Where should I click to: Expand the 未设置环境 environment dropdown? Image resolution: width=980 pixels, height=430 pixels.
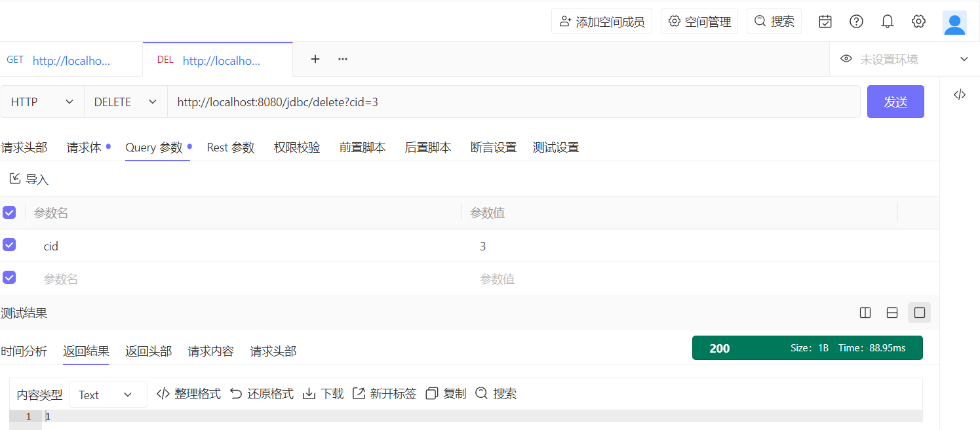(964, 59)
